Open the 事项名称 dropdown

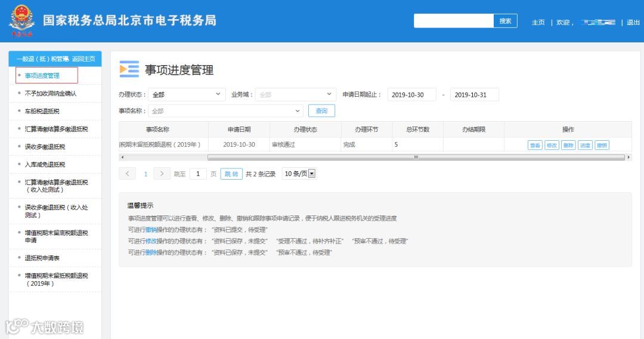225,111
